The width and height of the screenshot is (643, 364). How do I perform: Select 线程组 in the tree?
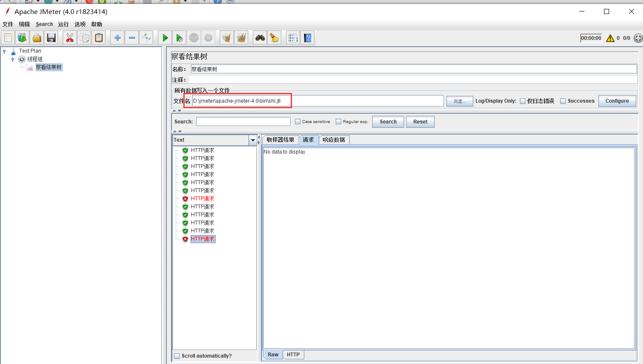(x=35, y=59)
